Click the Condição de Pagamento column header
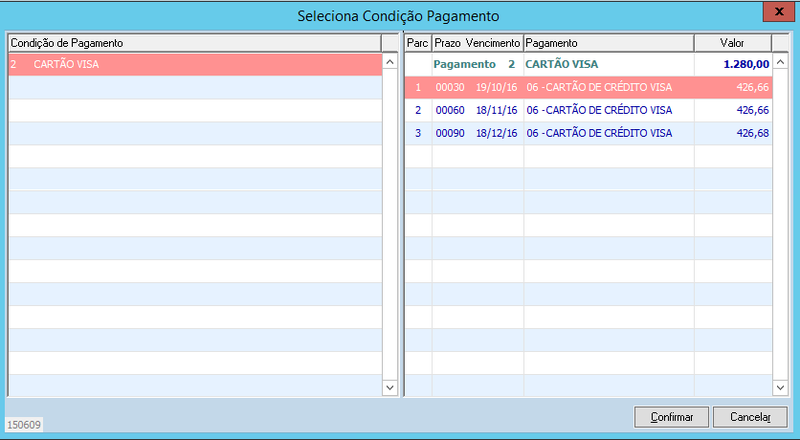The image size is (800, 440). tap(195, 43)
